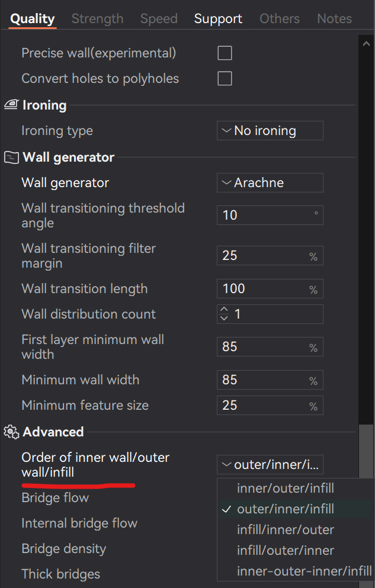Click the Minimum feature size input
Screen dimensions: 375x588
click(x=270, y=406)
